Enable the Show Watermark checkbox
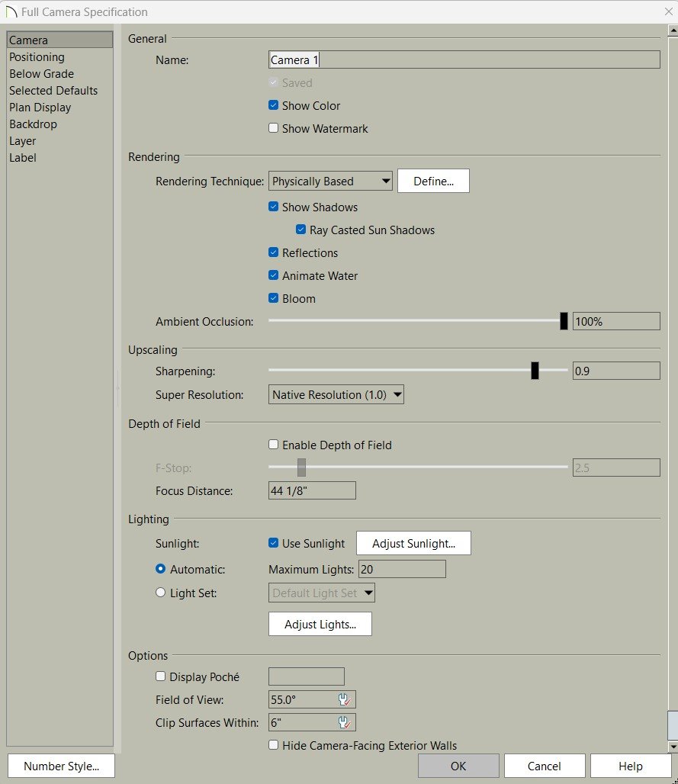This screenshot has height=784, width=678. tap(274, 129)
